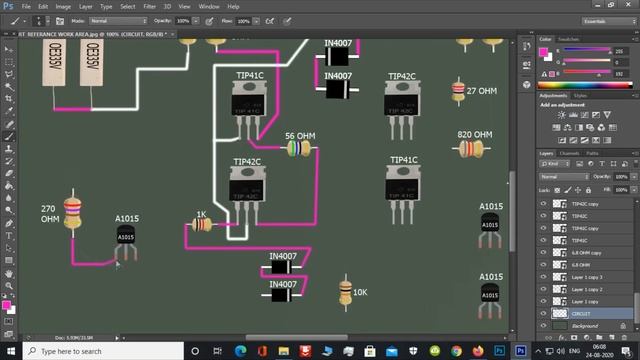This screenshot has width=640, height=360.
Task: Open the Brush panel toggle icon
Action: tap(60, 21)
